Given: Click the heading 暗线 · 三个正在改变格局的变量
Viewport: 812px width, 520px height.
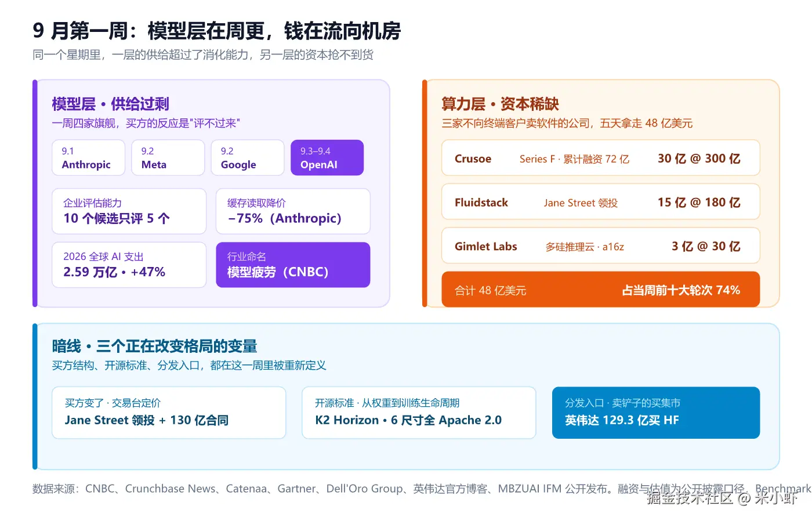Looking at the screenshot, I should [154, 346].
